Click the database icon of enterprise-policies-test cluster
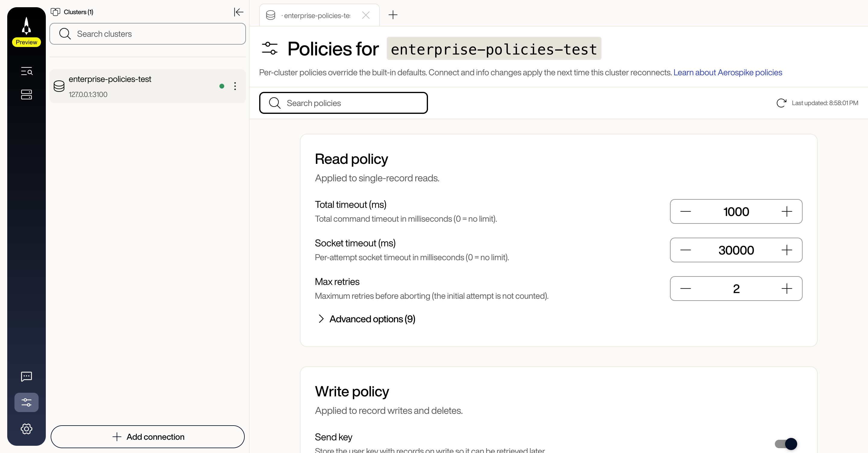 pos(59,86)
